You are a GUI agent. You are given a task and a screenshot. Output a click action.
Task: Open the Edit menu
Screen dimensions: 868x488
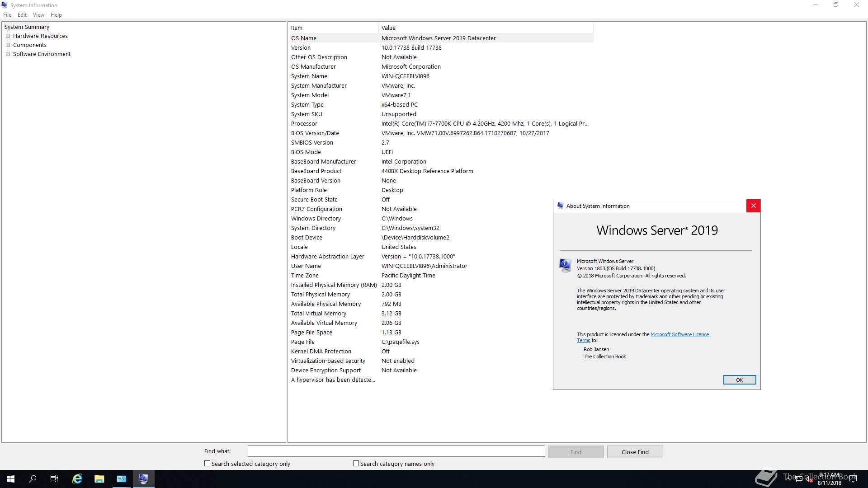coord(22,15)
